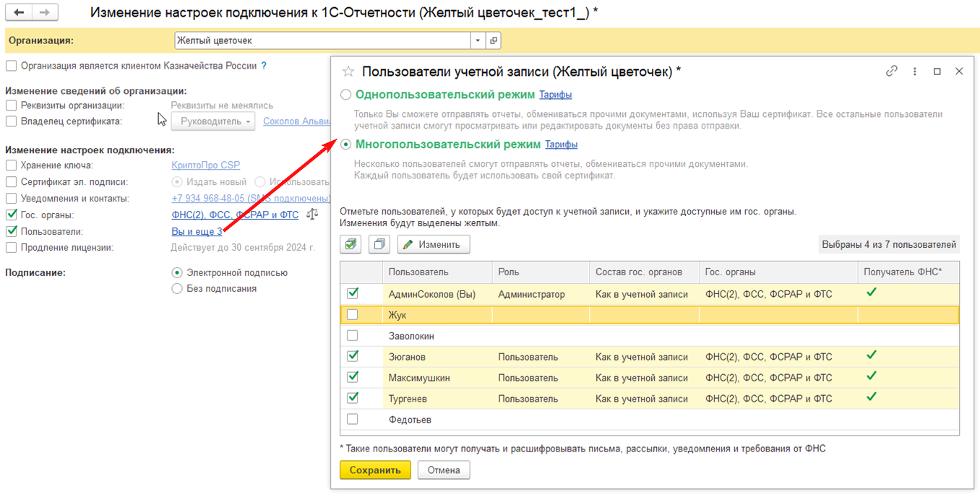Open the КриптоПро CSP link
Image resolution: width=980 pixels, height=497 pixels.
(x=205, y=165)
